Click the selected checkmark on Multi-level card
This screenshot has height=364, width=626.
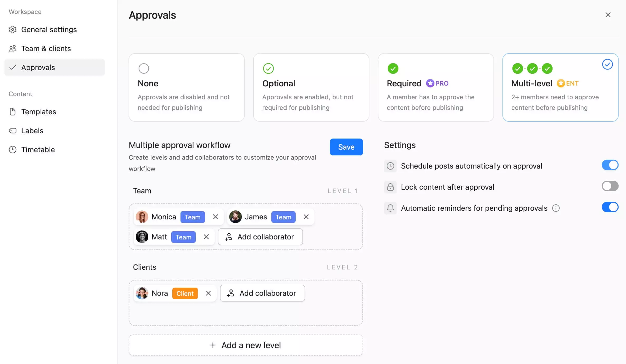point(607,64)
